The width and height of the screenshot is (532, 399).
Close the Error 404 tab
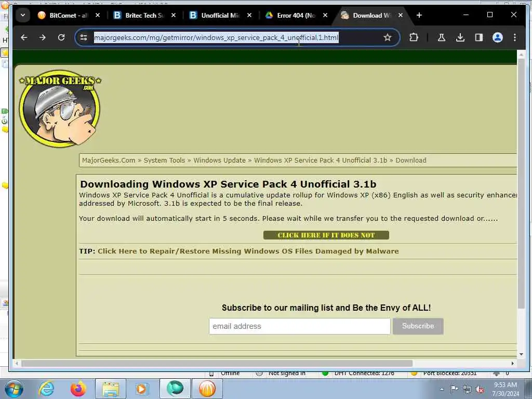pyautogui.click(x=325, y=15)
